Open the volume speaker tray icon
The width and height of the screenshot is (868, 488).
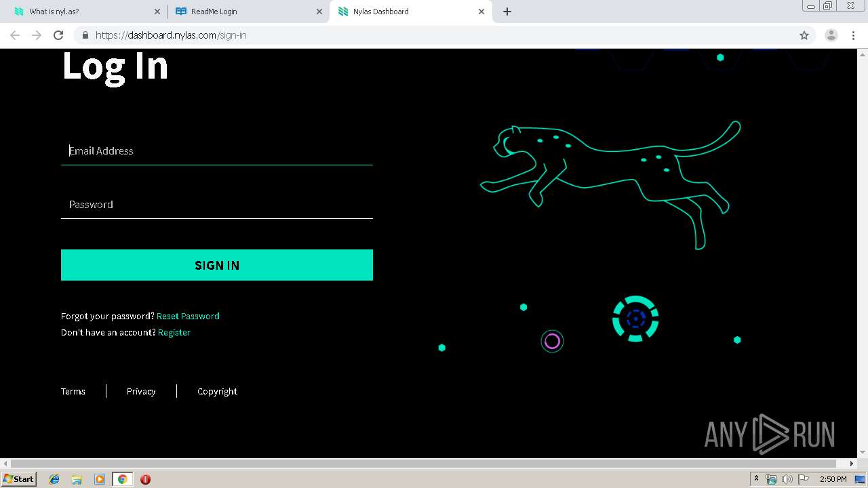coord(787,479)
